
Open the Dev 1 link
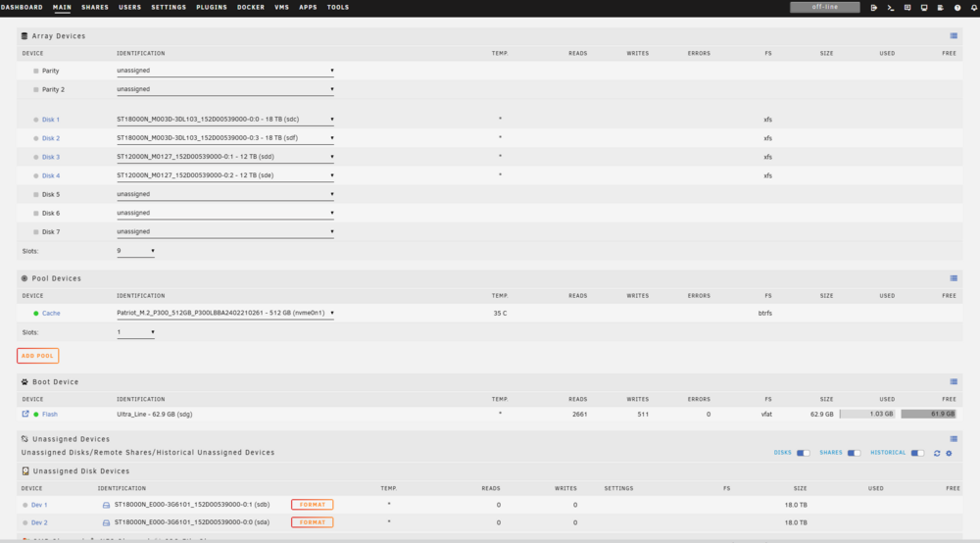39,505
